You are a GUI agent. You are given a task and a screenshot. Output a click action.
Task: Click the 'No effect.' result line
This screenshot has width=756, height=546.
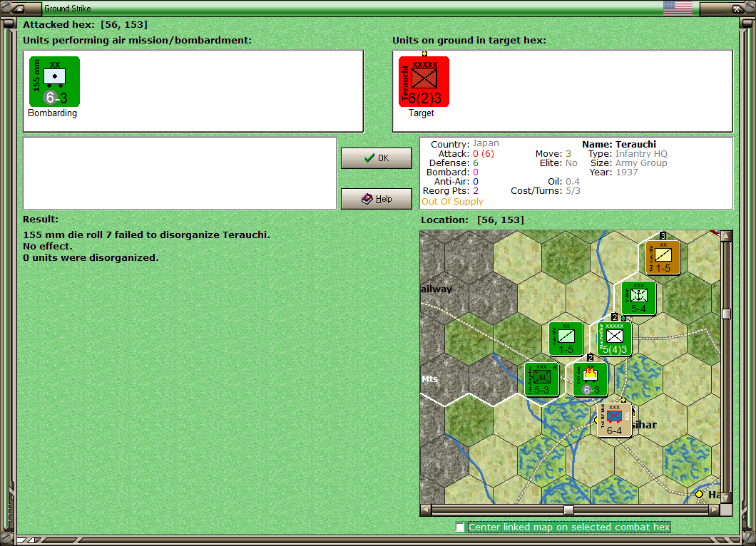pyautogui.click(x=47, y=246)
